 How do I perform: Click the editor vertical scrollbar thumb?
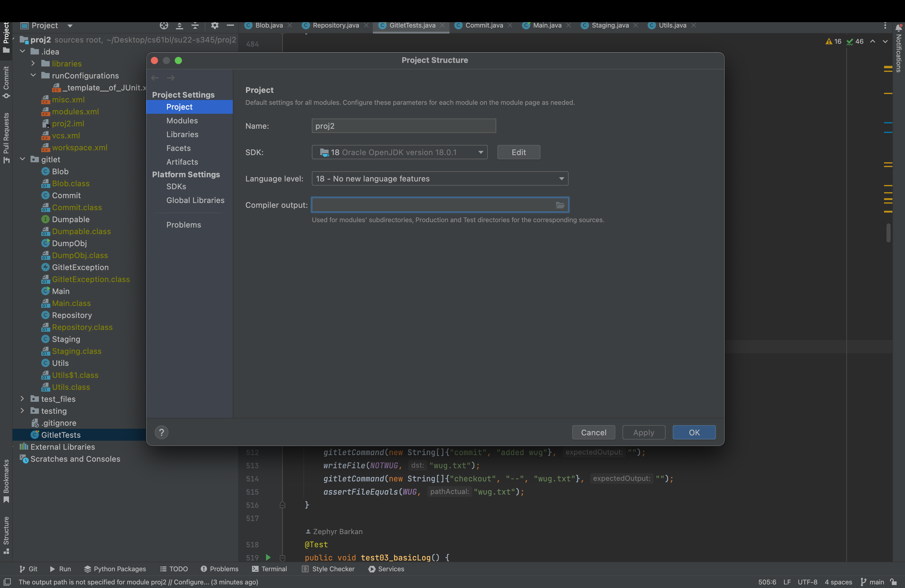(x=888, y=233)
